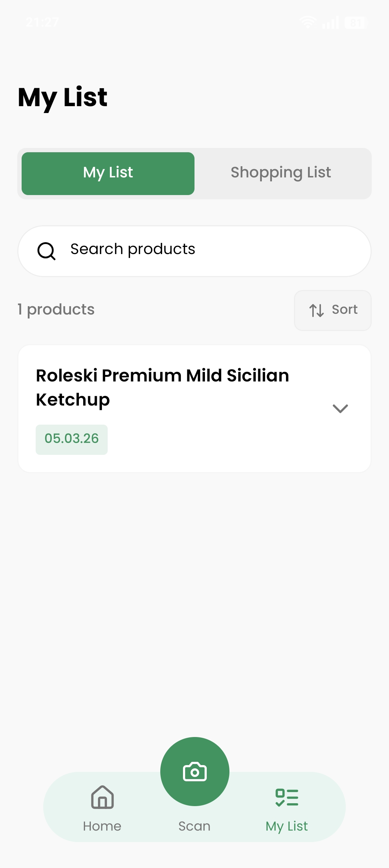This screenshot has width=389, height=868.
Task: Tap the Home label in bottom bar
Action: coord(102,826)
